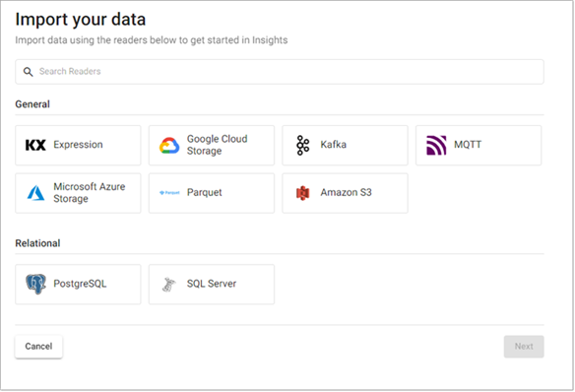Click the Next button

coord(524,346)
